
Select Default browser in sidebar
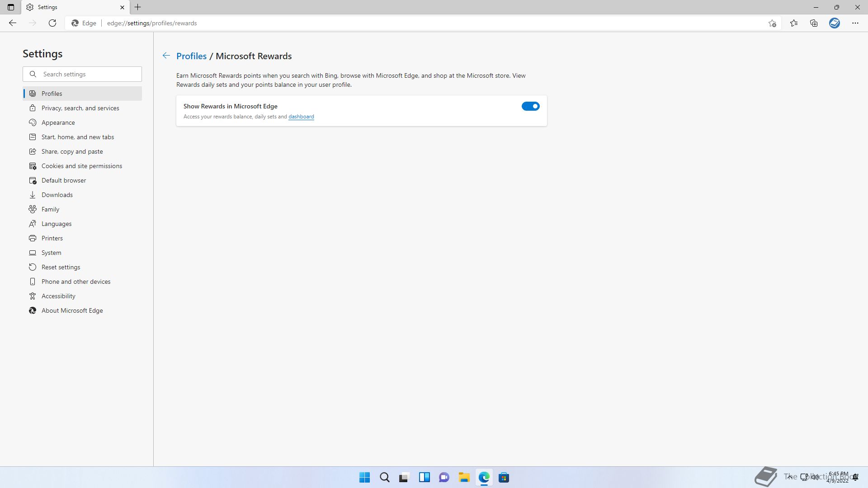click(x=82, y=180)
